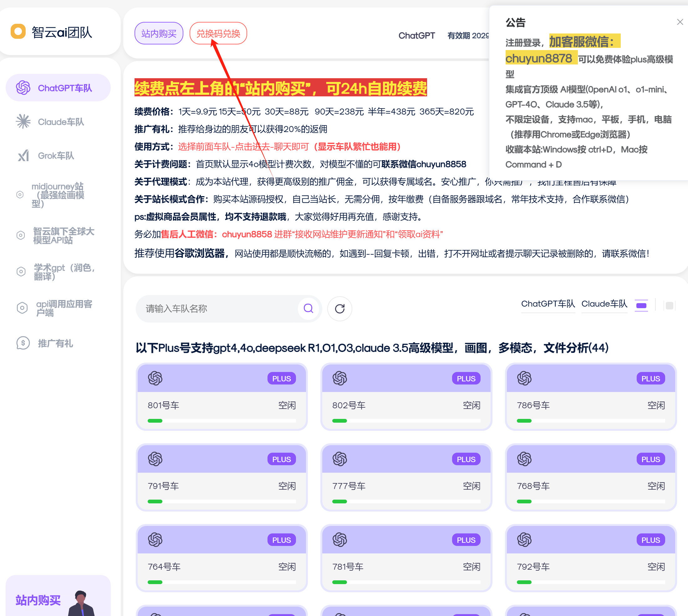This screenshot has height=616, width=688.
Task: Click the 兑换码兑换 button
Action: [218, 33]
